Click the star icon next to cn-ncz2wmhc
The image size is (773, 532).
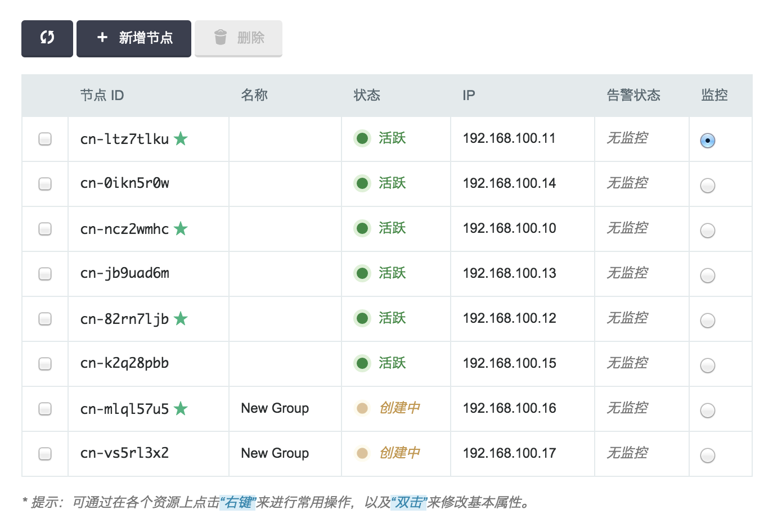click(x=181, y=228)
